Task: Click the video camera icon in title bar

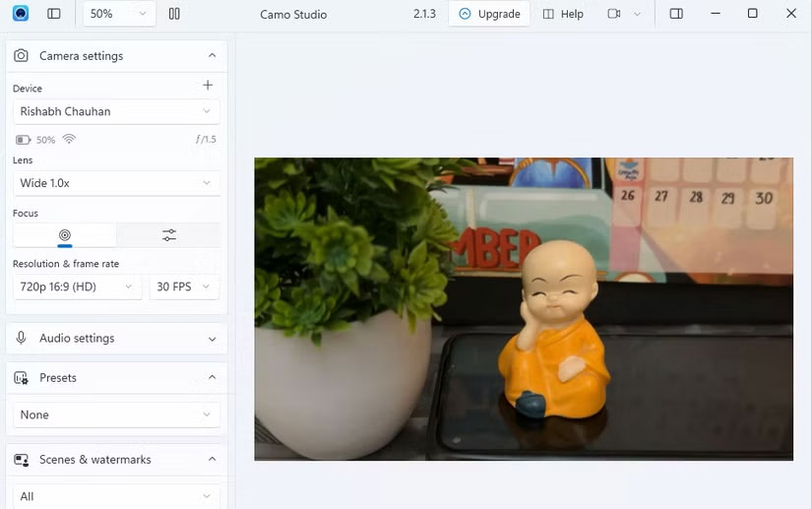Action: click(614, 14)
